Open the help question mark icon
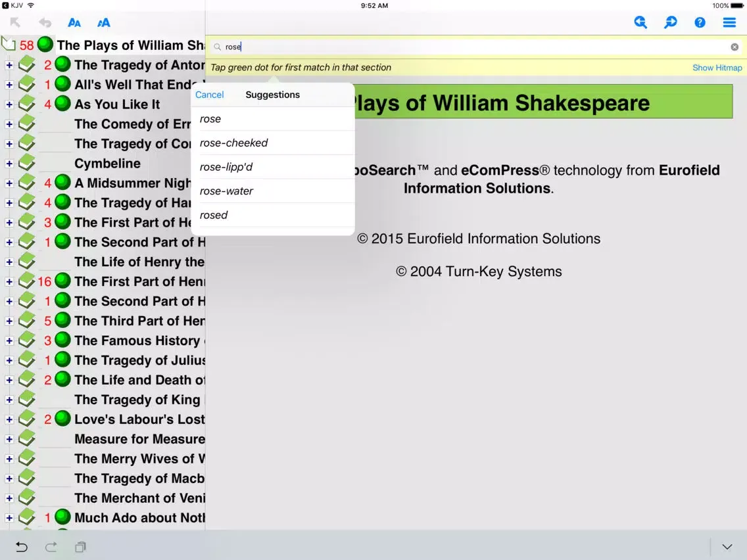The image size is (747, 560). [700, 22]
